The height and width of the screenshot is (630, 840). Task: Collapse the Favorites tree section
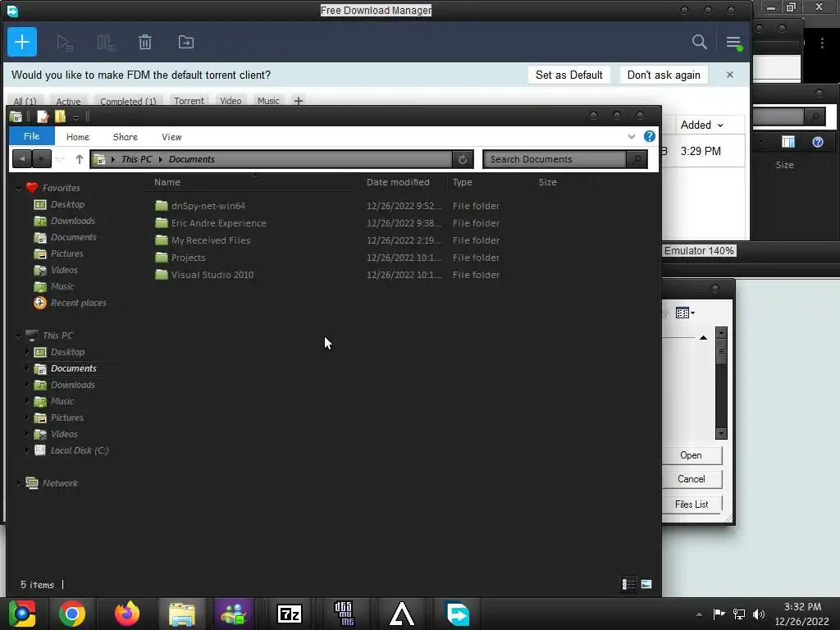pyautogui.click(x=18, y=189)
